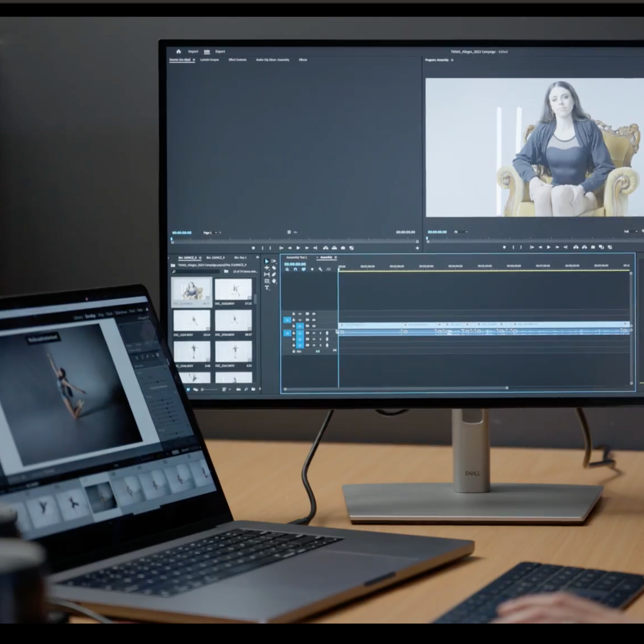644x644 pixels.
Task: Select the Pen tool
Action: pos(274,274)
